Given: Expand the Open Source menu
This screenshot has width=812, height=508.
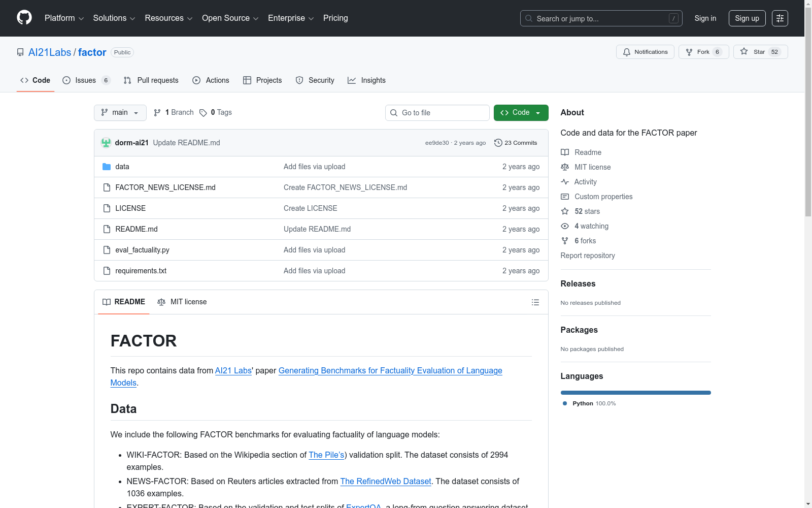Looking at the screenshot, I should 230,18.
